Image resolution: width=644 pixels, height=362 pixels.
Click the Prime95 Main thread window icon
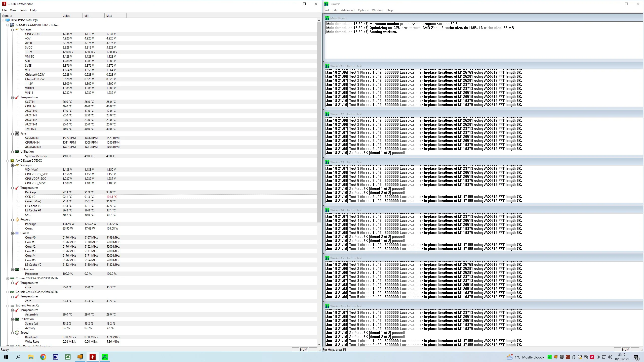pyautogui.click(x=327, y=18)
